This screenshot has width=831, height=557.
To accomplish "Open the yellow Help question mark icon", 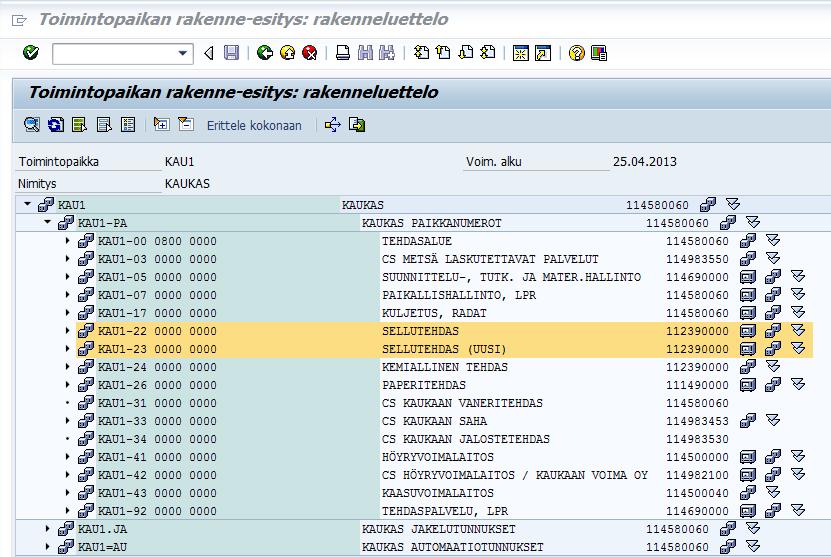I will coord(577,53).
